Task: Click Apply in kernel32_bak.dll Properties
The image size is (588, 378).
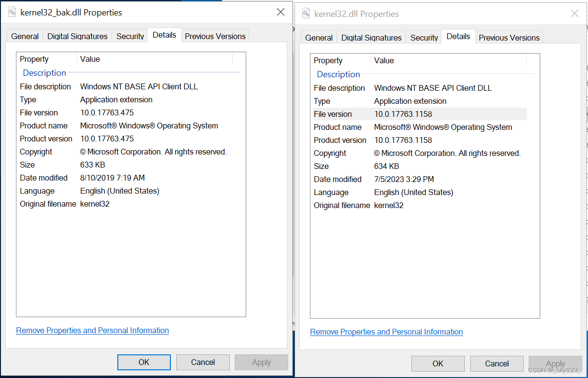Action: click(261, 362)
